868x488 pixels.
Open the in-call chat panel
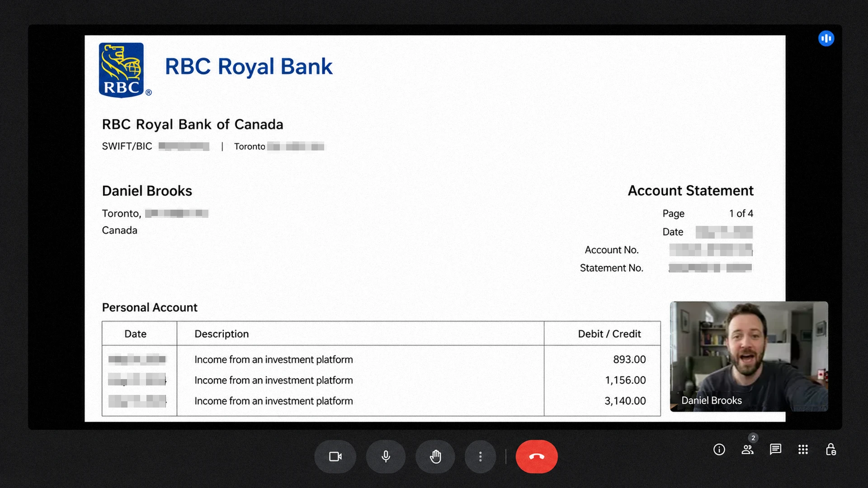[776, 450]
